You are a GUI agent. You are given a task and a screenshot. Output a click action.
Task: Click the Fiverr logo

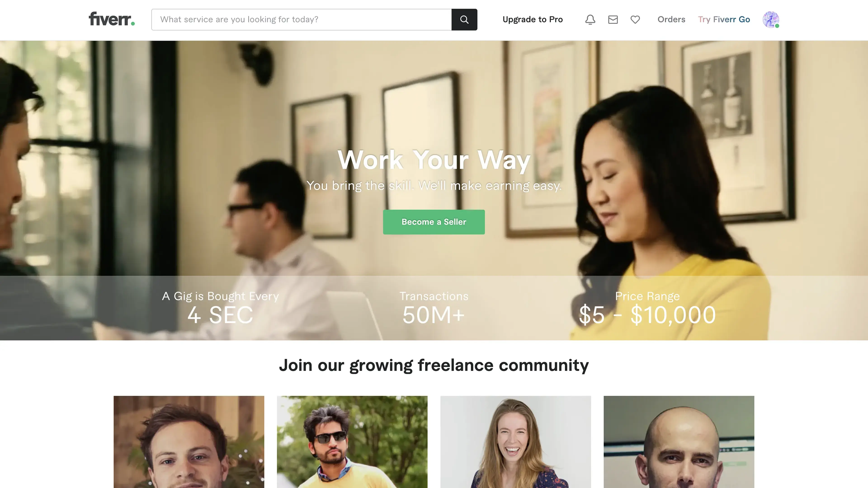coord(111,19)
